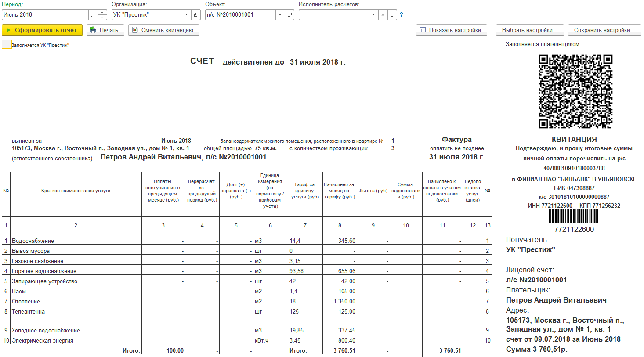Screen dimensions: 644x357
Task: Open the period chooser with the ellipsis button
Action: pyautogui.click(x=93, y=15)
